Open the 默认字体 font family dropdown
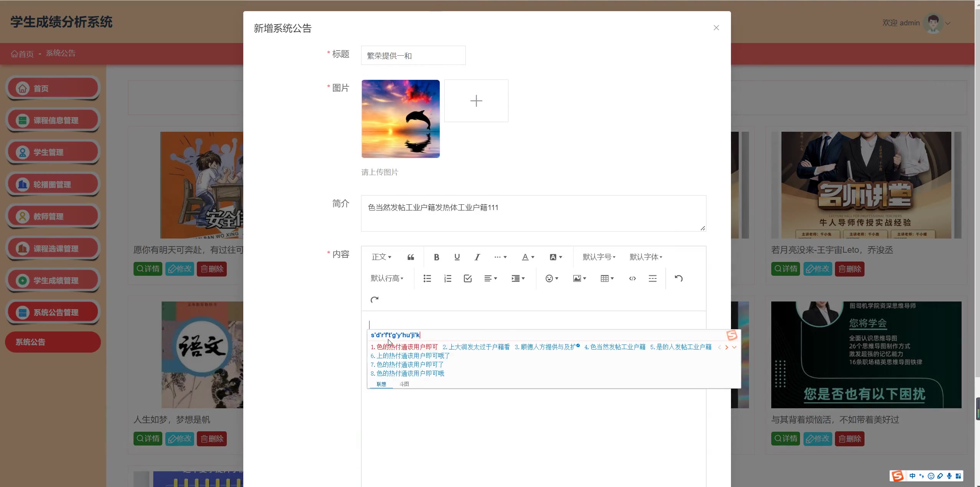This screenshot has height=487, width=980. [645, 257]
